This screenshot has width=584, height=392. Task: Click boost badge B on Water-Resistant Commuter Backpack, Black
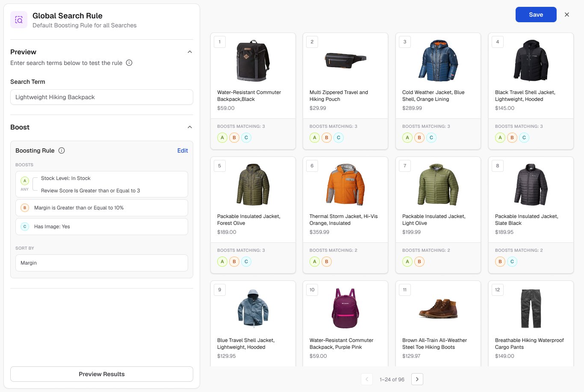point(234,138)
